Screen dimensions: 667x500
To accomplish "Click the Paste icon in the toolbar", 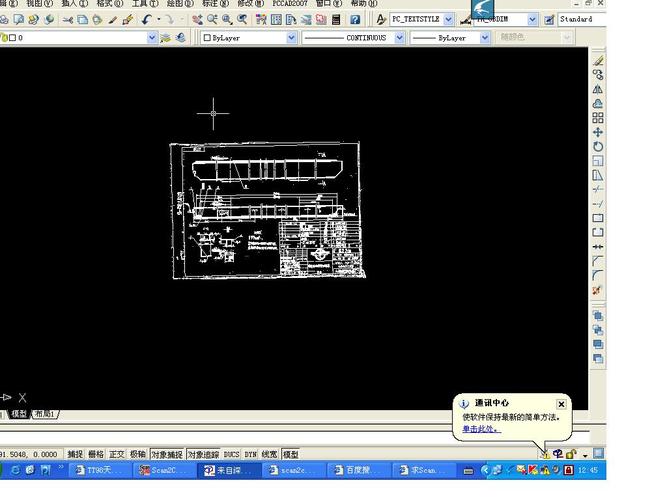I will click(97, 20).
